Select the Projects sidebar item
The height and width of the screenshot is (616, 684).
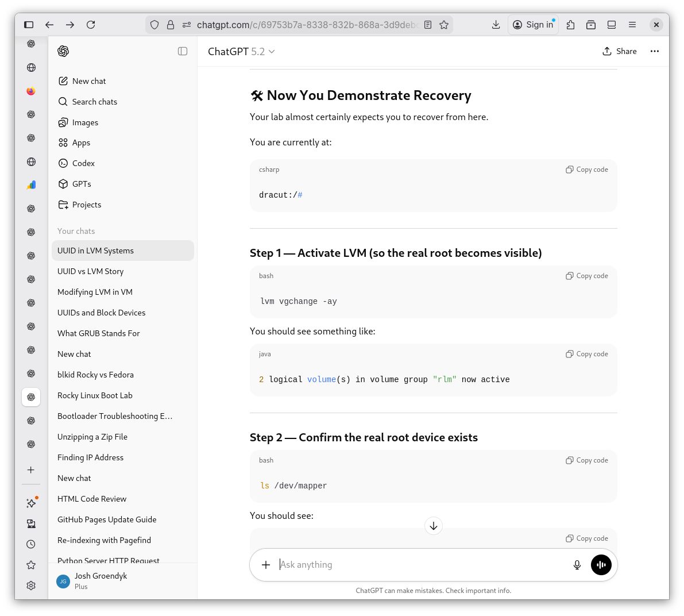pyautogui.click(x=86, y=205)
